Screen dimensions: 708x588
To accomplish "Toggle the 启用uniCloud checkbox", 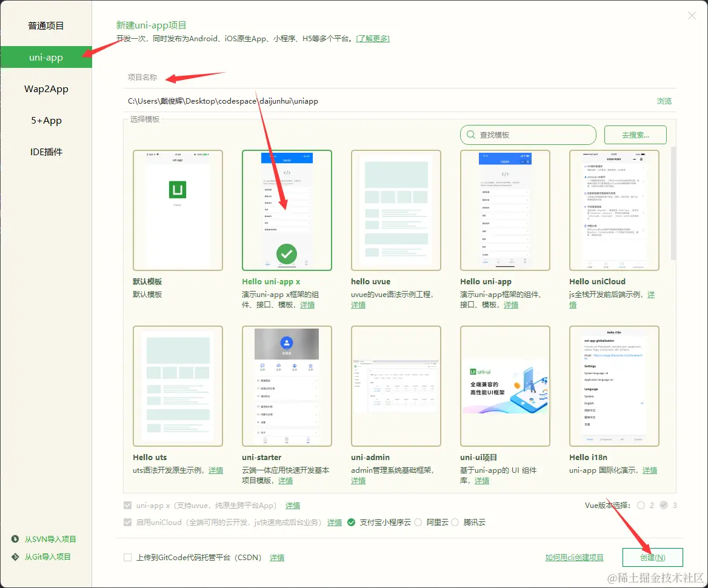I will (x=128, y=522).
